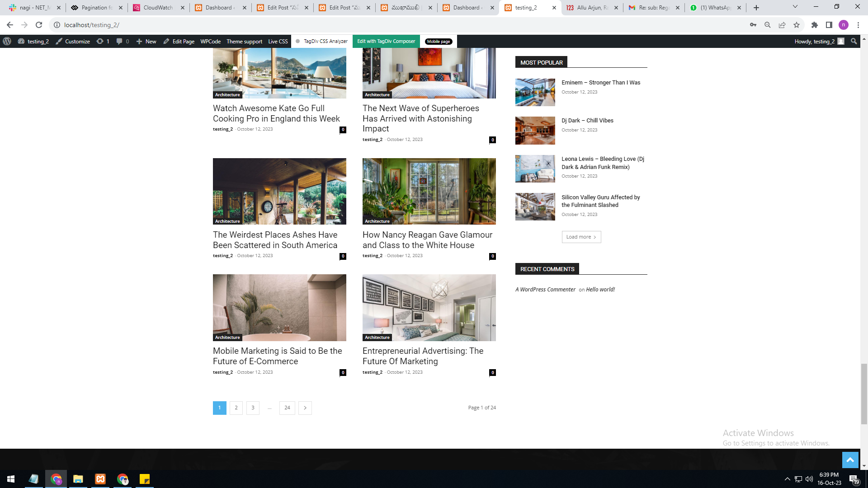This screenshot has width=868, height=488.
Task: Click Edit Page in admin bar
Action: 179,41
